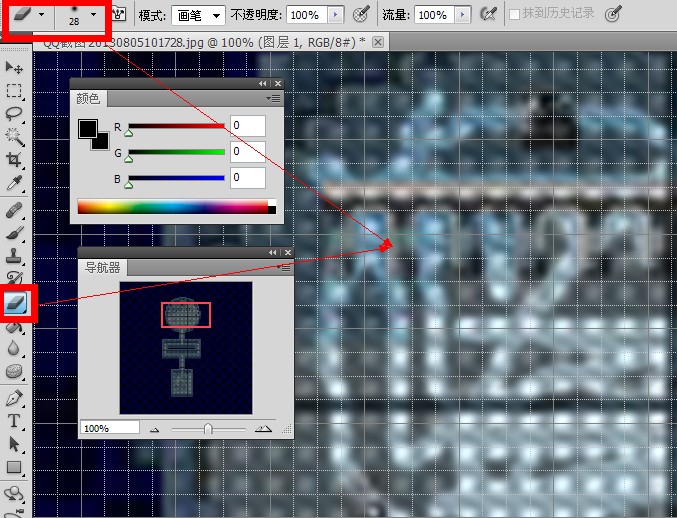Click the R red slider track
Viewport: 677px width, 518px height.
tap(177, 126)
